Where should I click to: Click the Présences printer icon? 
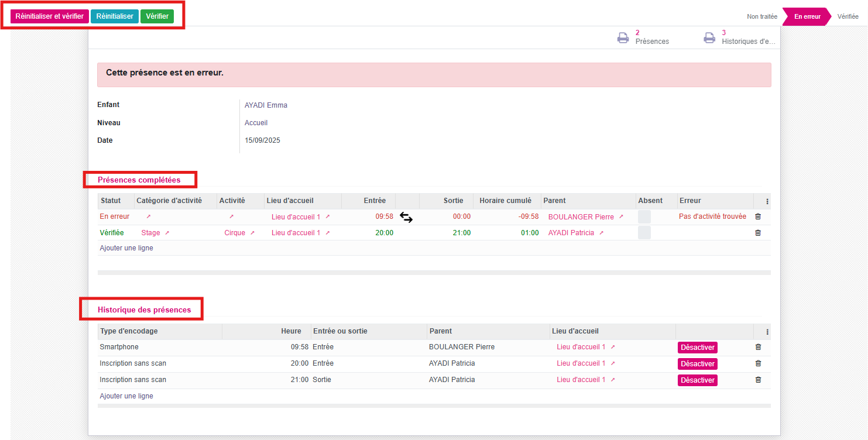[x=623, y=38]
